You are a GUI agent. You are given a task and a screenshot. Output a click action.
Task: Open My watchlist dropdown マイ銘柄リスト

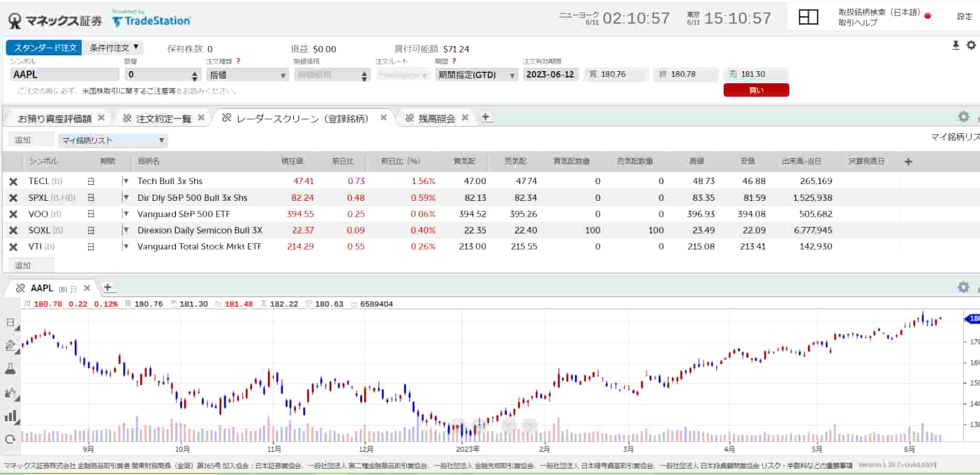tap(113, 140)
